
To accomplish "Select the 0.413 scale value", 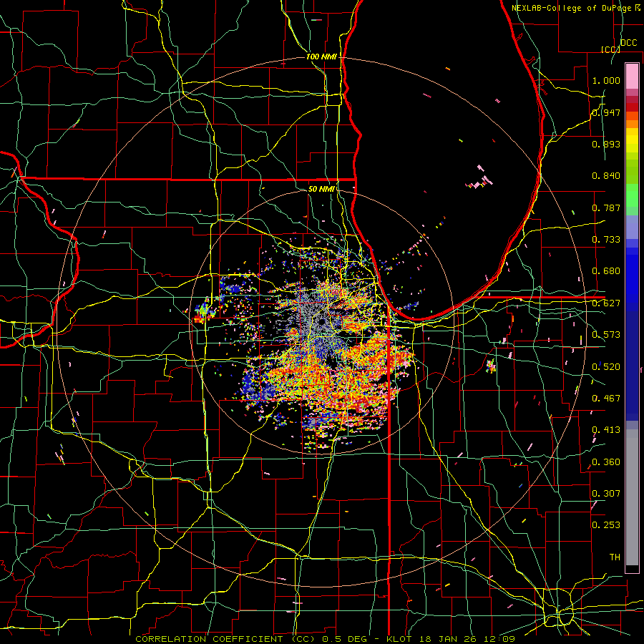I will point(606,430).
